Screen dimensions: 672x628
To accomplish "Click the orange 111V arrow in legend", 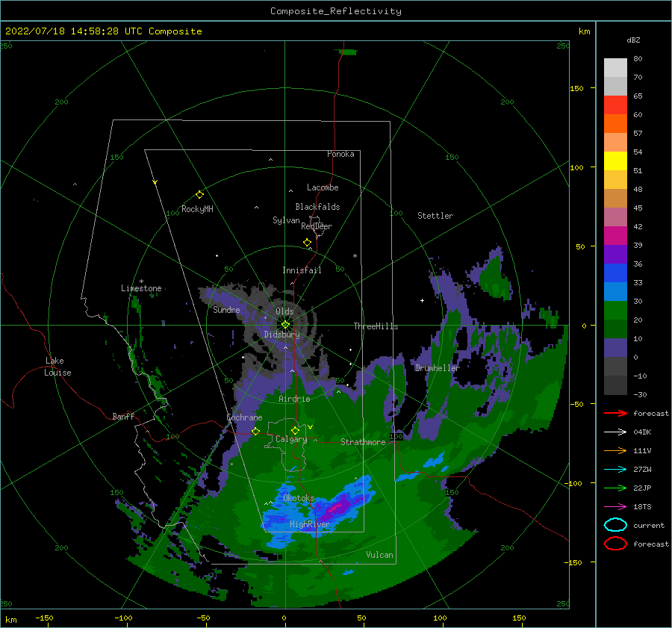I will (x=615, y=450).
